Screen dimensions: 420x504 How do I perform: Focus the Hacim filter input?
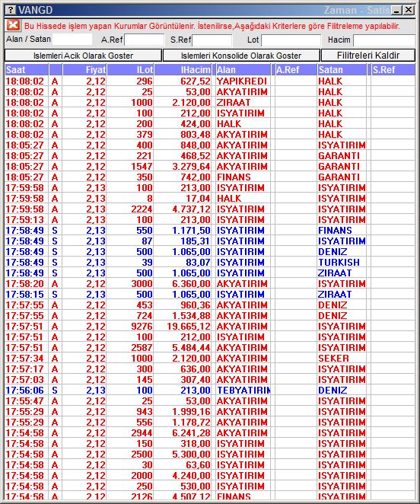(384, 40)
